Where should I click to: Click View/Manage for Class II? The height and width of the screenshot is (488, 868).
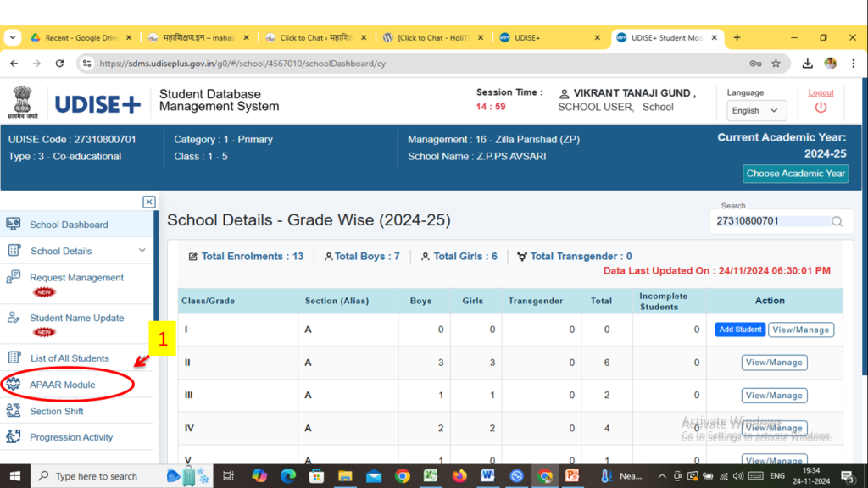(x=774, y=363)
